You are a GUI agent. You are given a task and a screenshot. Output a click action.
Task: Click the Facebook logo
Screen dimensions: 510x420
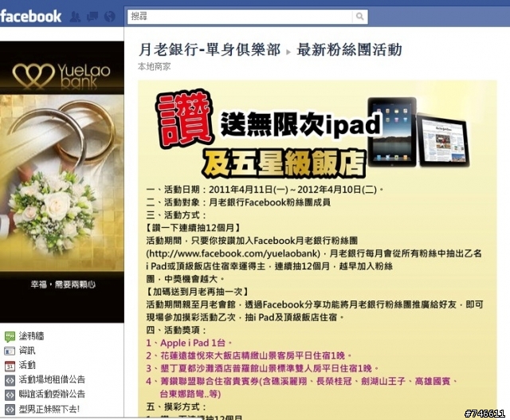coord(30,16)
